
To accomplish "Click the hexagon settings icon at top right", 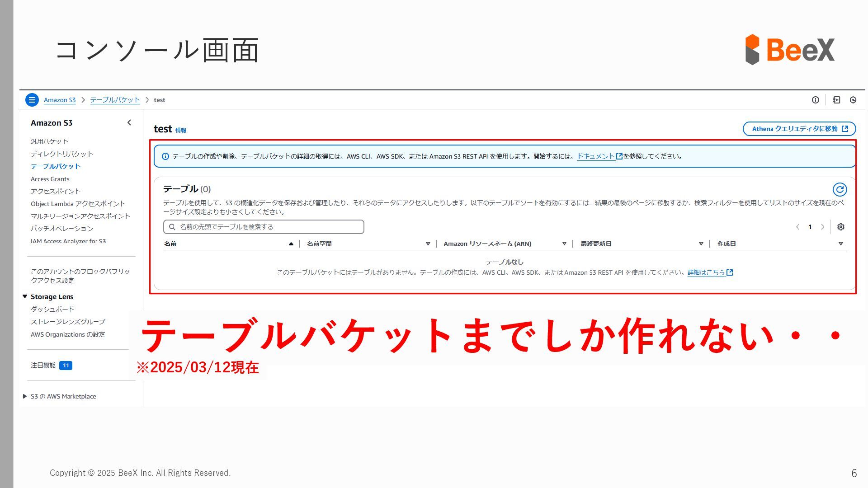I will coord(853,100).
